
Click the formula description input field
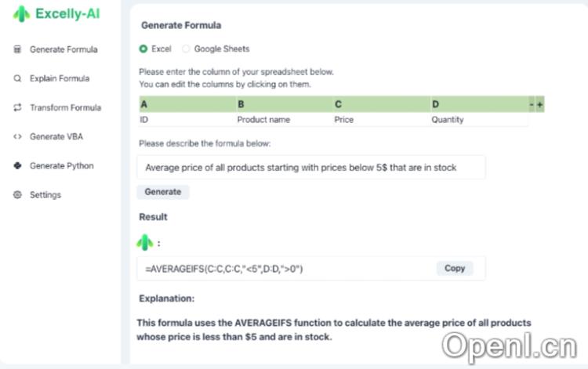(x=311, y=167)
